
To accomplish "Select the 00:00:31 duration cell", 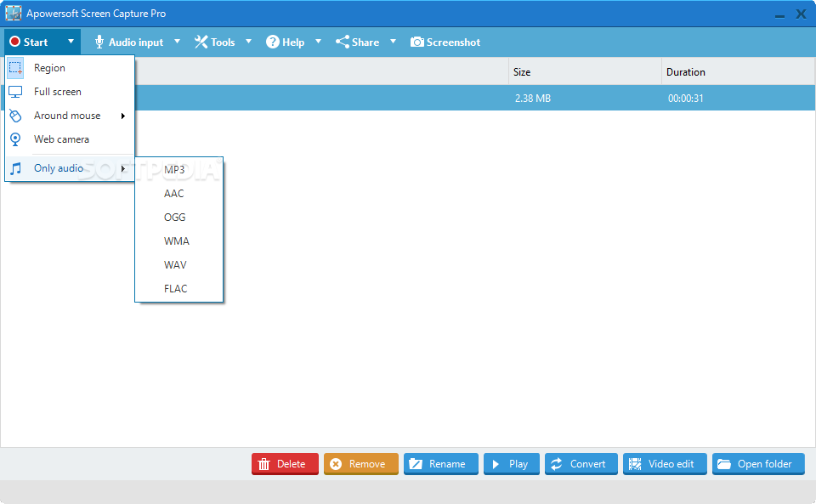I will 685,99.
